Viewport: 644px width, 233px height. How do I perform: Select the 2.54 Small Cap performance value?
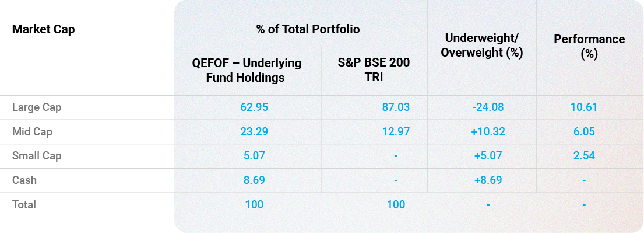pyautogui.click(x=583, y=156)
